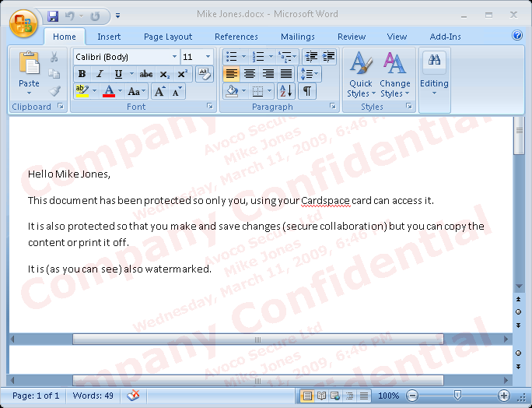Switch to Full Screen Reading view
532x408 pixels.
pos(321,396)
